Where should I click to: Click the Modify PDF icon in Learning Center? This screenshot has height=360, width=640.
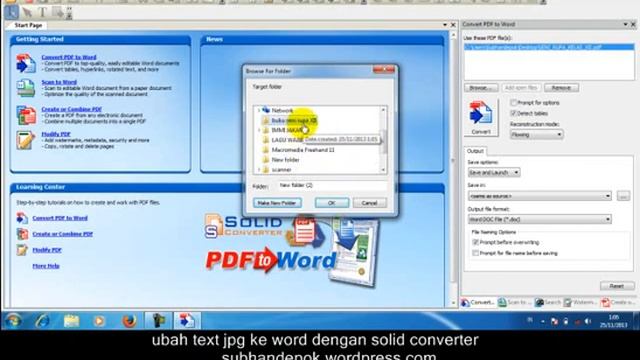click(x=22, y=250)
